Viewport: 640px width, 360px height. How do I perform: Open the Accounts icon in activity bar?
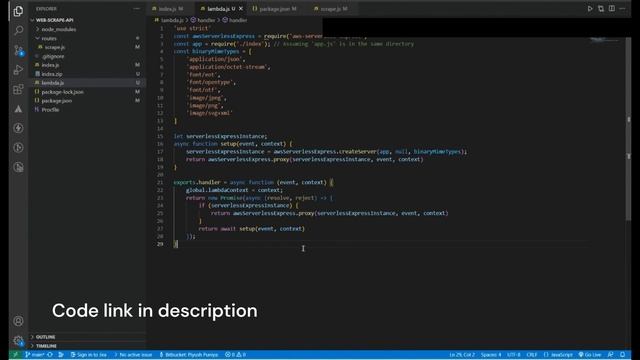18,321
